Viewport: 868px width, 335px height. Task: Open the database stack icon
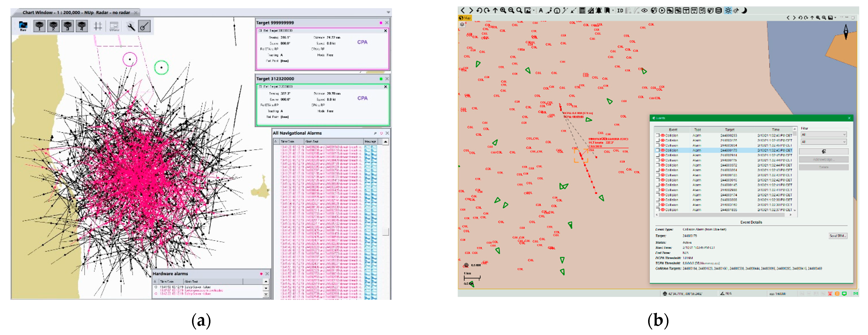click(x=719, y=10)
